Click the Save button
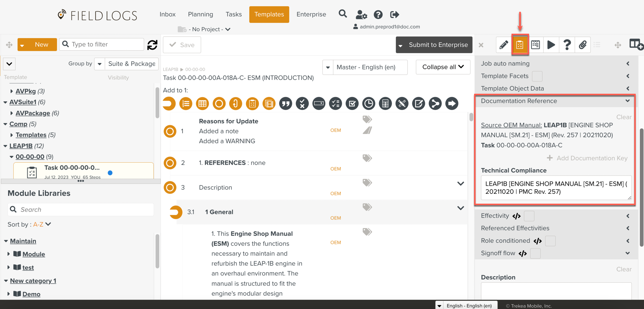Viewport: 644px width, 309px height. click(182, 45)
